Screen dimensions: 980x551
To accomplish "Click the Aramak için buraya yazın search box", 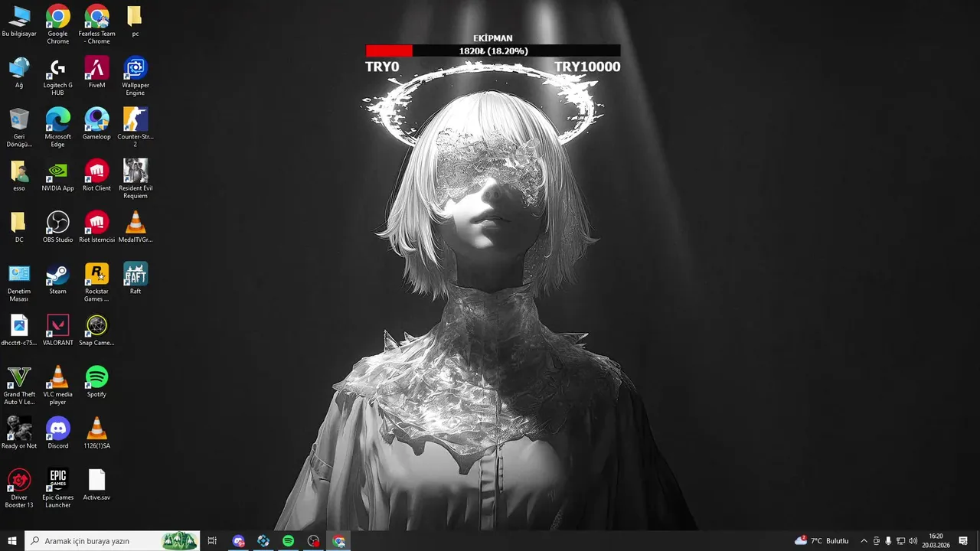I will (x=113, y=541).
